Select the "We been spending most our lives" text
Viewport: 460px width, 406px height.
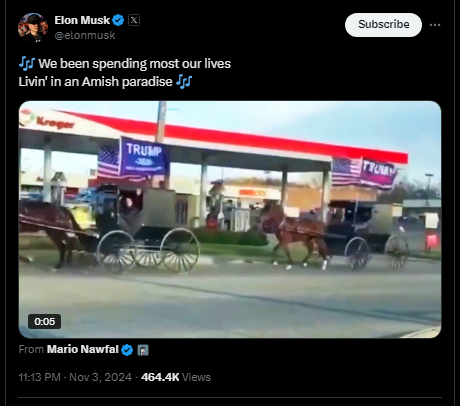(135, 64)
